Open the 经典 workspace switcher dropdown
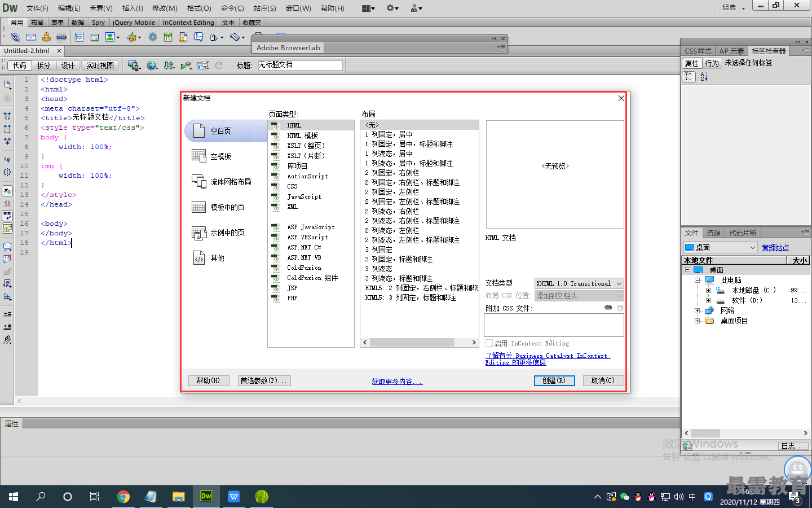This screenshot has width=812, height=508. (x=734, y=7)
